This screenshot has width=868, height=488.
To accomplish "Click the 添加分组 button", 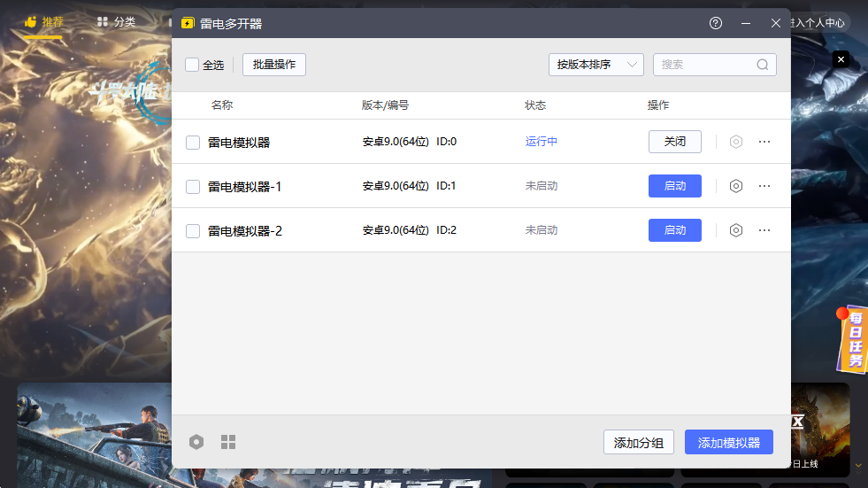I will 638,443.
